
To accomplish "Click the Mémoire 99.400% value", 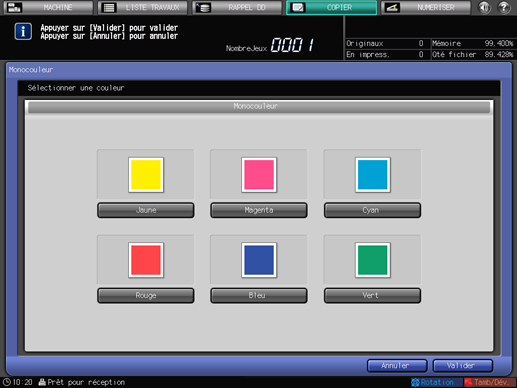I will tap(499, 43).
